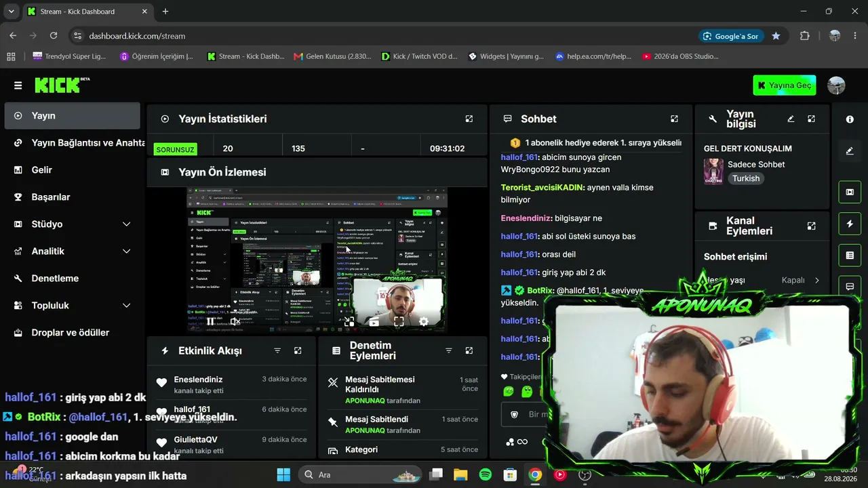Filter the Denetim Eylemleri list

[x=448, y=350]
